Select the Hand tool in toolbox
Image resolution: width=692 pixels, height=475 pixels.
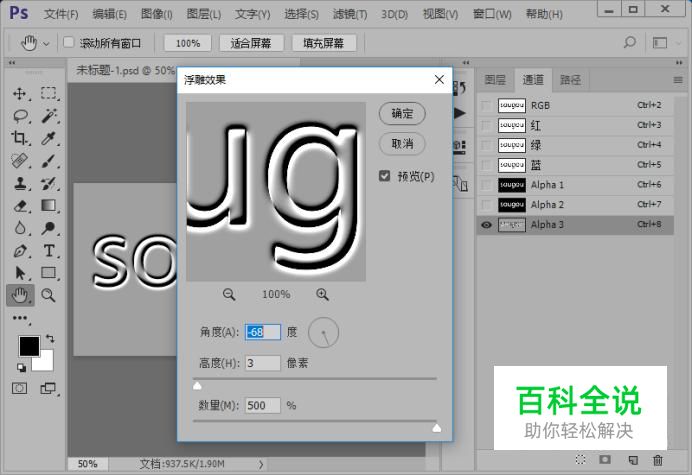pyautogui.click(x=19, y=295)
